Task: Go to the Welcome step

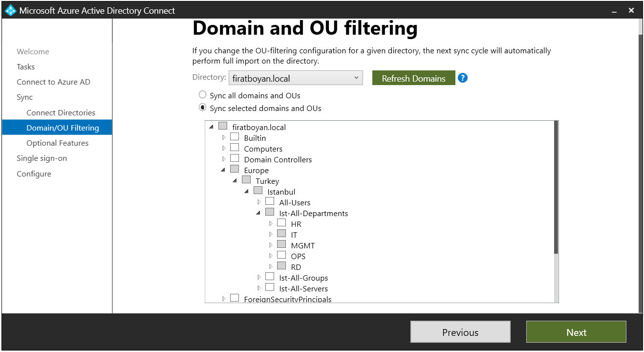Action: tap(33, 51)
